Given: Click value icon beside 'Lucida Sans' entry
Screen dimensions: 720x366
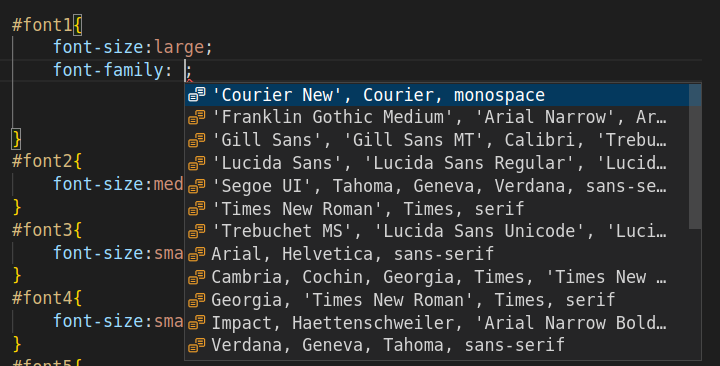Looking at the screenshot, I should coord(197,163).
